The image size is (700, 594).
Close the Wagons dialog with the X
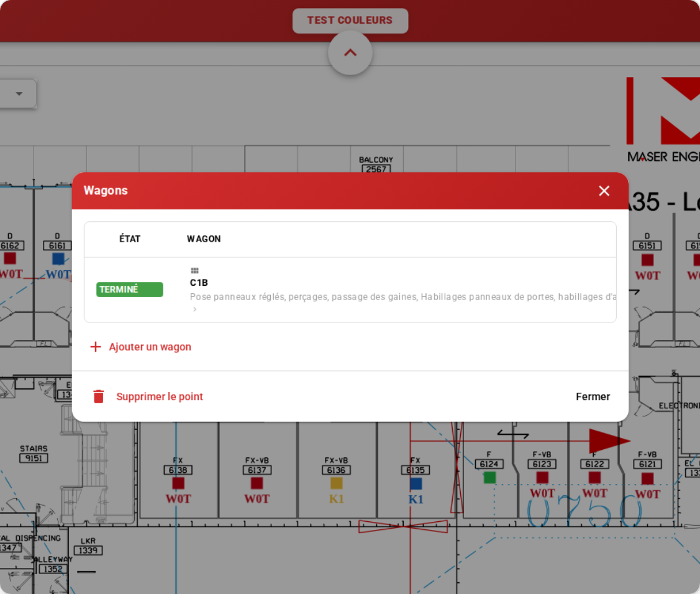pyautogui.click(x=604, y=191)
